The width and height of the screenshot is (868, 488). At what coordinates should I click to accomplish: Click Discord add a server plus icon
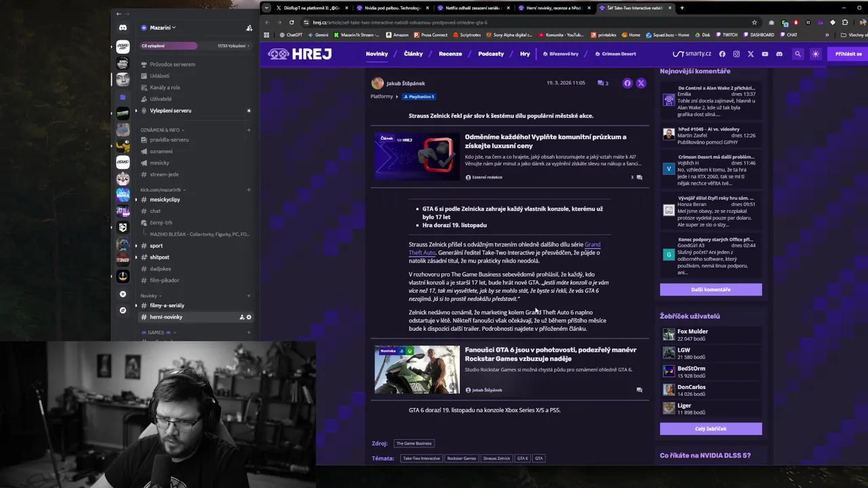point(123,294)
